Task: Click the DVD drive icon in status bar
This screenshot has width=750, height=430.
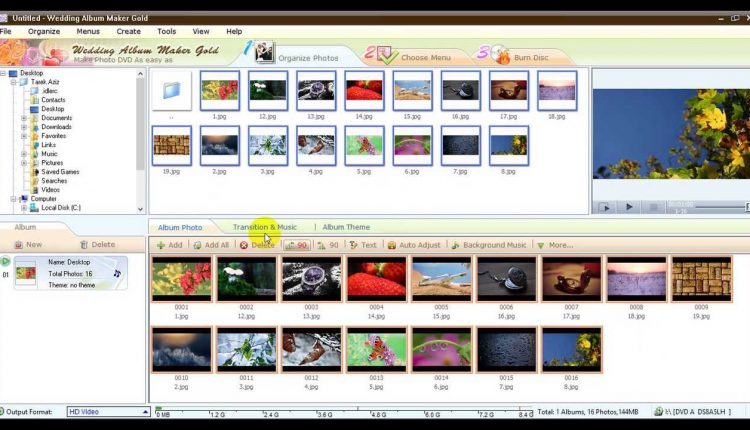Action: pos(658,411)
